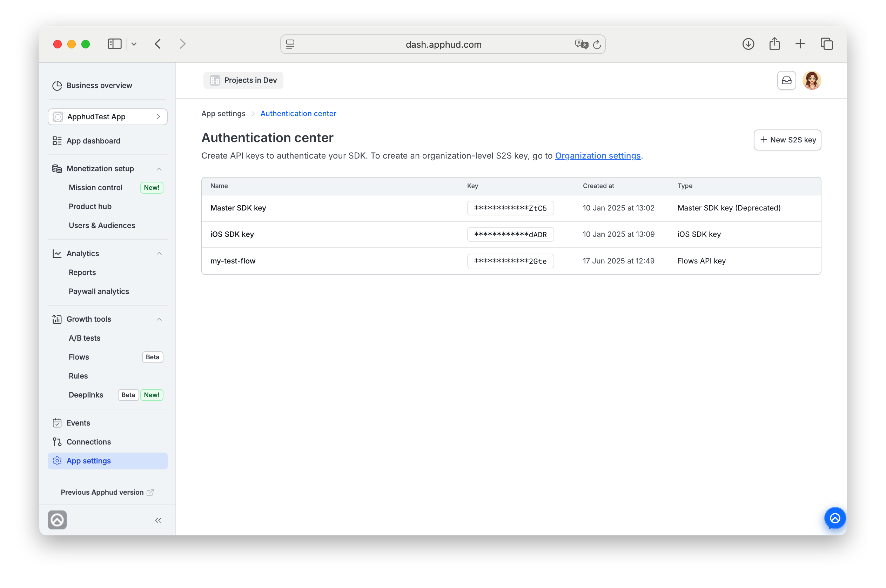Click the App settings gear icon
Screen dimensions: 886x588
pos(57,461)
